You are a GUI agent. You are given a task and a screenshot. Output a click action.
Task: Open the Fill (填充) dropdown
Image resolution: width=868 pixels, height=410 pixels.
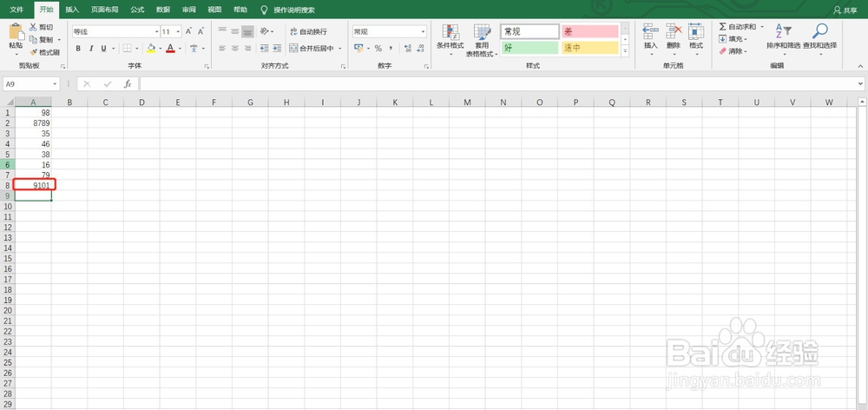click(733, 39)
